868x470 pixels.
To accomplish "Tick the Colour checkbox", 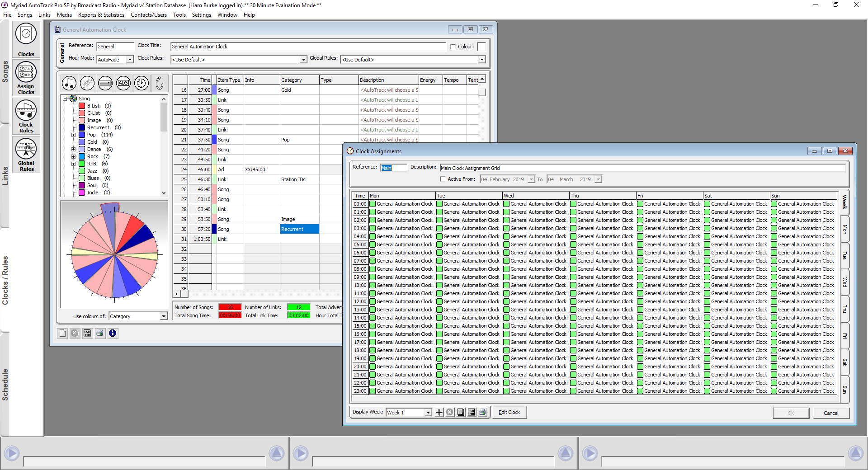I will coord(453,47).
